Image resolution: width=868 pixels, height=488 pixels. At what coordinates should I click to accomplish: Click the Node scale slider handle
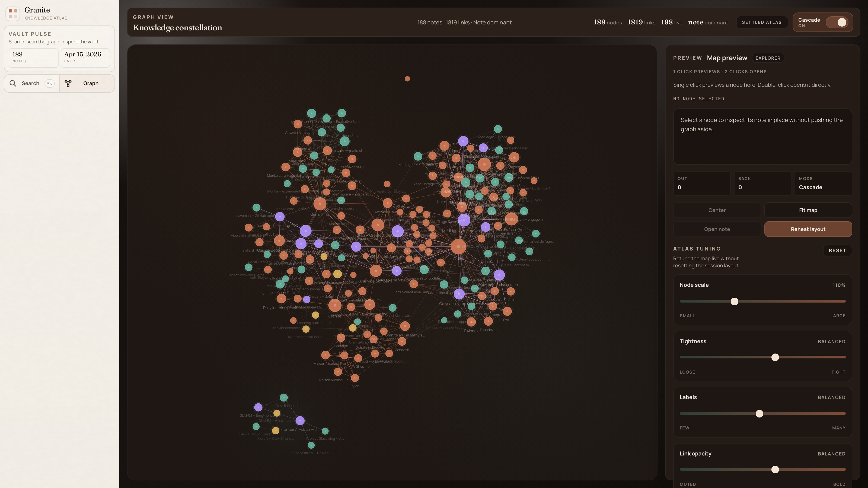[x=734, y=301]
